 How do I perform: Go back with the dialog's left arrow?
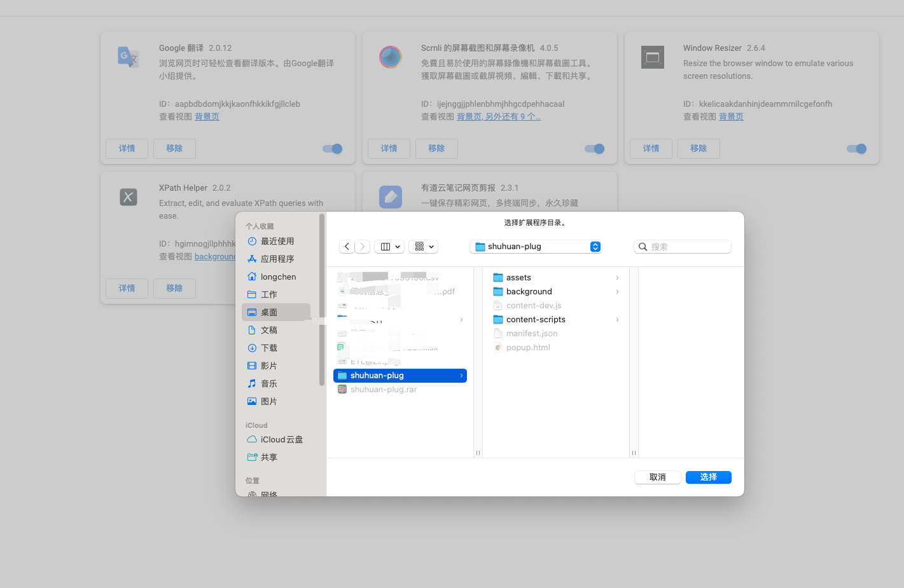tap(347, 247)
